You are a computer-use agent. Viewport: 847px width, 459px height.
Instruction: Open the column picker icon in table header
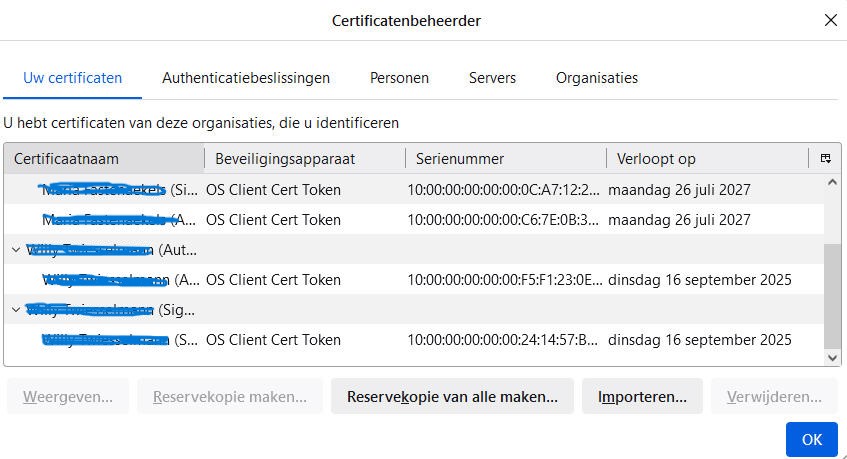coord(825,159)
